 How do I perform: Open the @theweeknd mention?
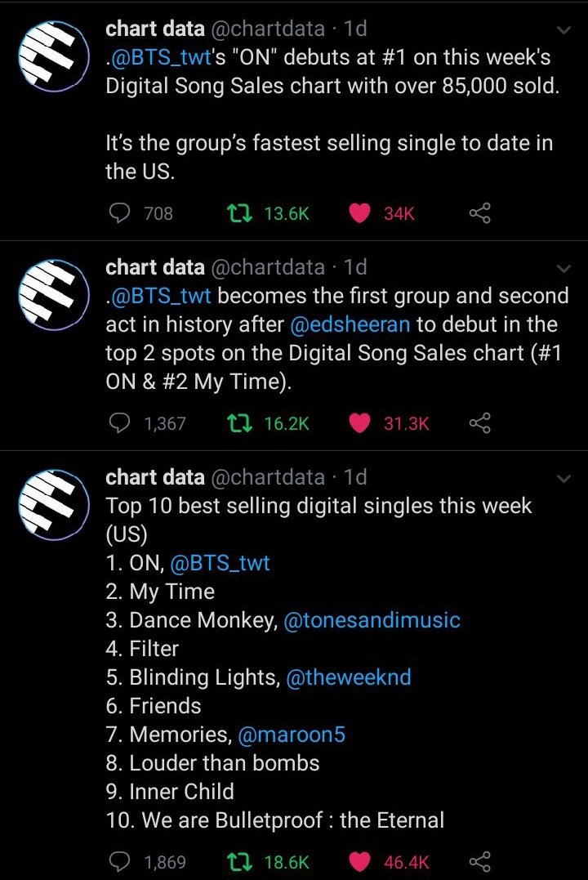(x=349, y=677)
